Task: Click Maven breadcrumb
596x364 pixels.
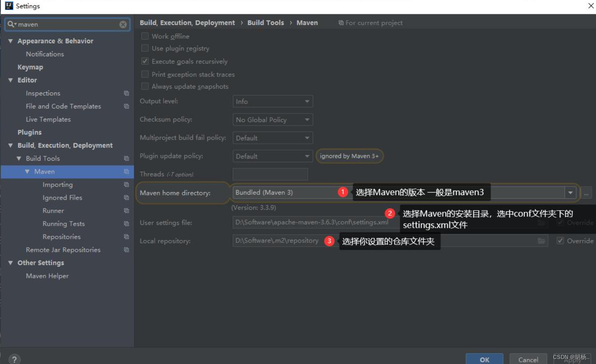Action: (x=307, y=23)
